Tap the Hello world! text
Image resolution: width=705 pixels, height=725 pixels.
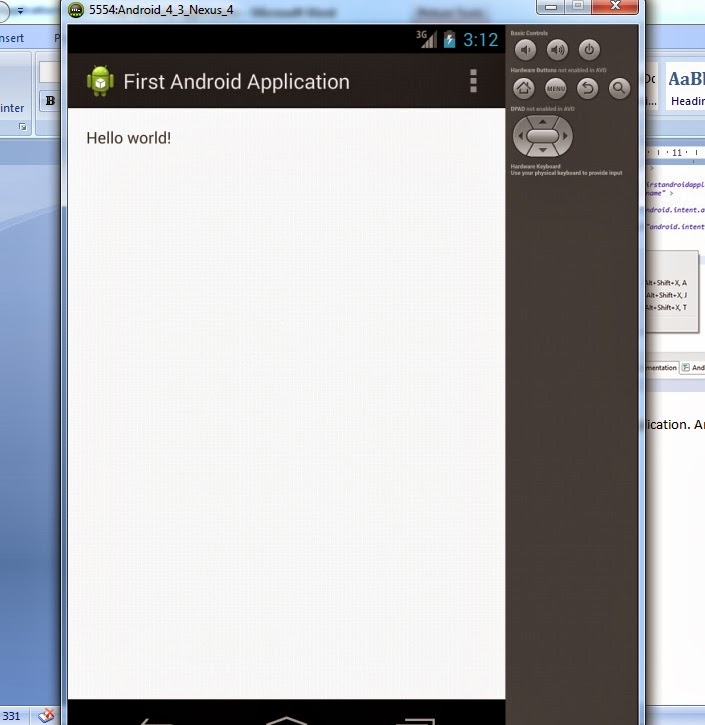pyautogui.click(x=129, y=138)
